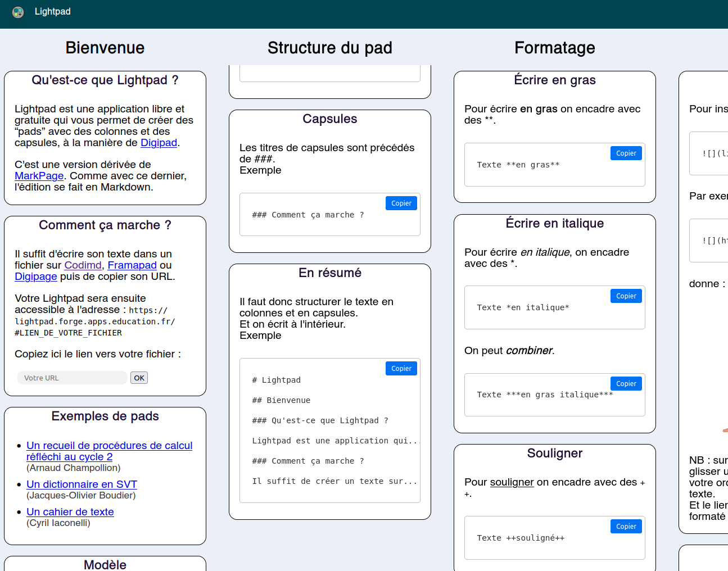Open the Digipage link

36,277
